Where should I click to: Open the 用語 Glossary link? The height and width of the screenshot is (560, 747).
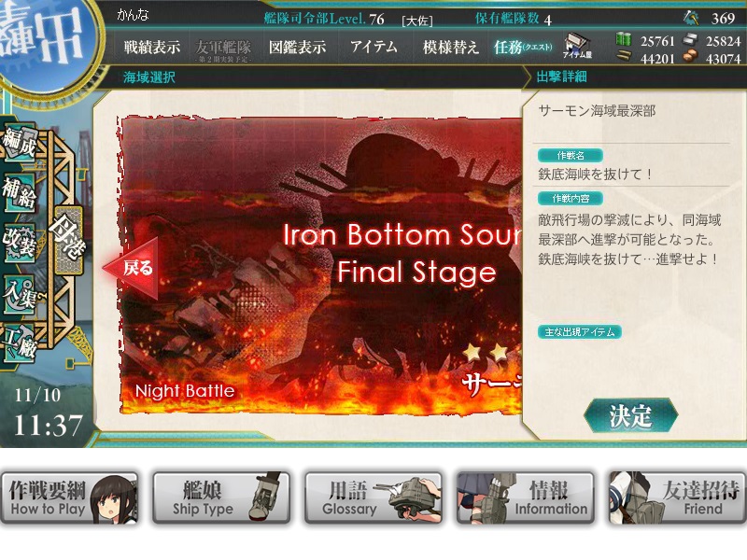click(x=374, y=498)
